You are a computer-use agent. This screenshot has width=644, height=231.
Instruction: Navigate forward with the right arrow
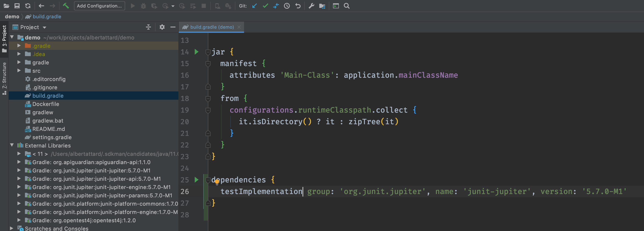[x=52, y=6]
